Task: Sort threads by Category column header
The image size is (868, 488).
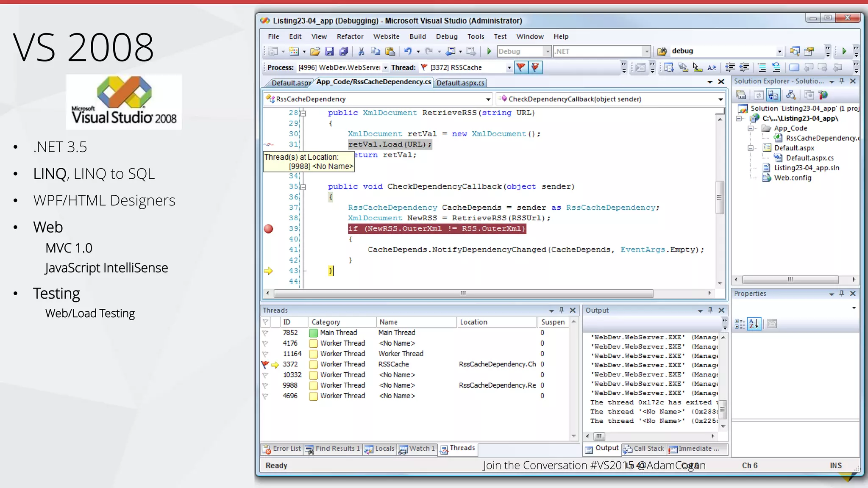Action: click(342, 322)
